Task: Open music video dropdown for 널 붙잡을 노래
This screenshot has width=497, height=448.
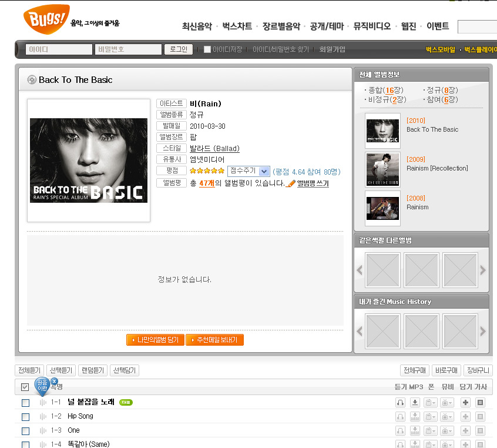Action: (448, 402)
